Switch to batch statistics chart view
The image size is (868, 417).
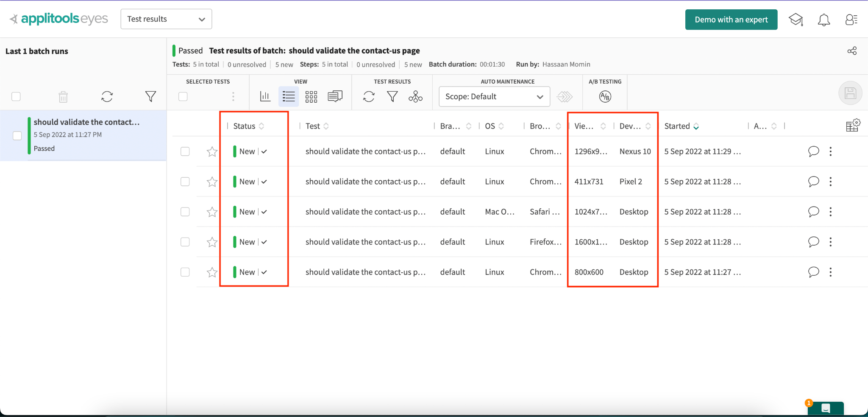coord(265,97)
